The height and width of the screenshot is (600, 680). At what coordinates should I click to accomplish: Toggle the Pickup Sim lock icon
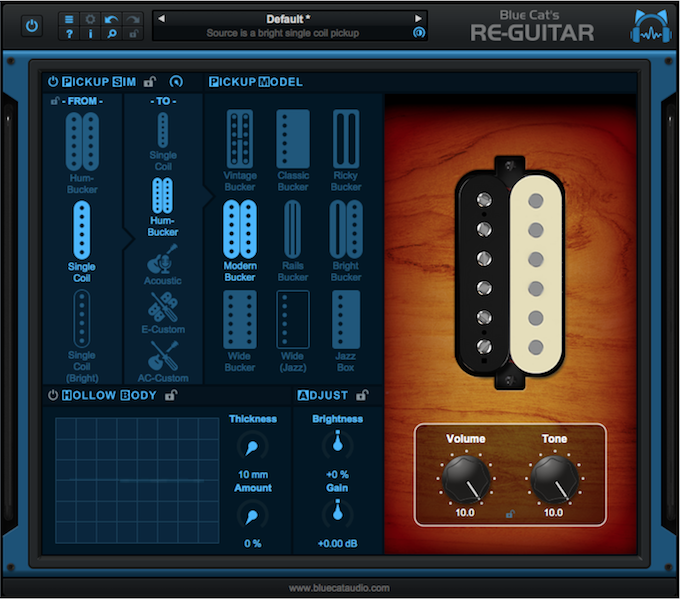pos(150,81)
